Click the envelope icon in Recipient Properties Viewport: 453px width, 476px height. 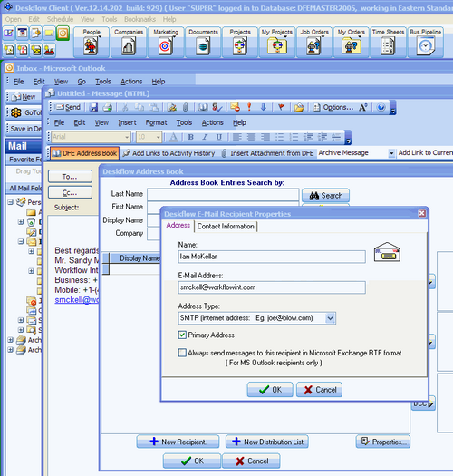(x=387, y=252)
